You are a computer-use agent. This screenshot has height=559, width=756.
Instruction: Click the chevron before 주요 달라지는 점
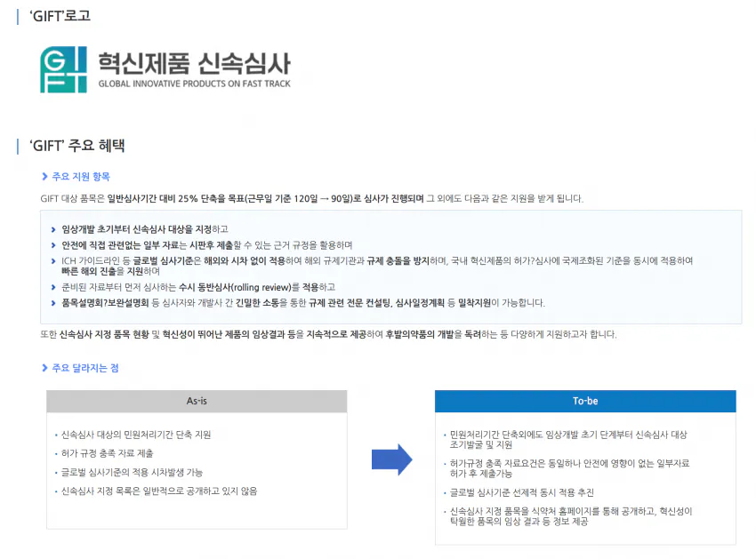point(44,368)
